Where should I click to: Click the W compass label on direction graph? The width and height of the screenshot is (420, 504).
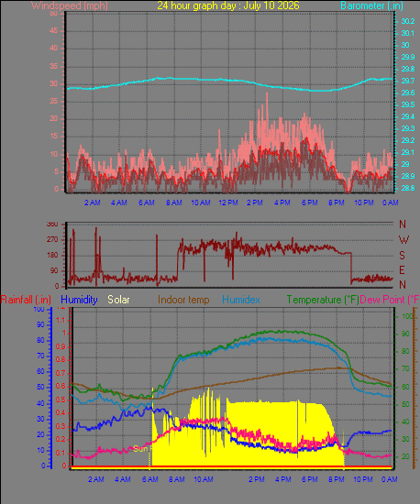tap(403, 239)
